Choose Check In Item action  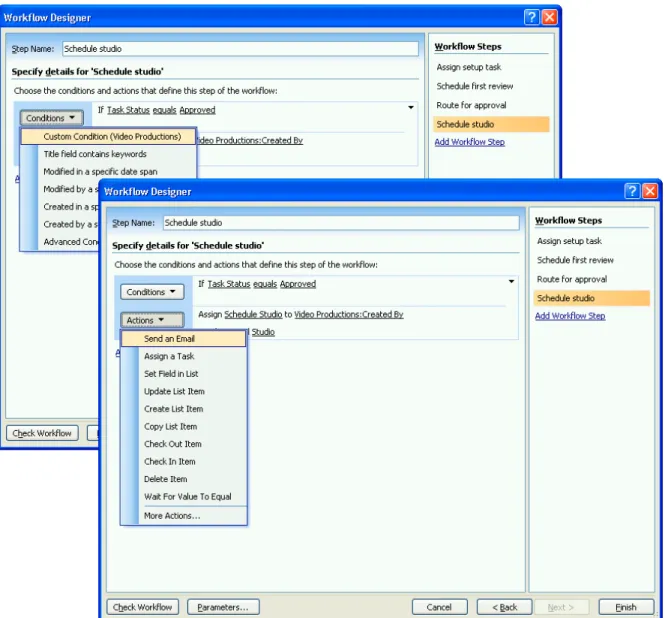click(x=183, y=461)
